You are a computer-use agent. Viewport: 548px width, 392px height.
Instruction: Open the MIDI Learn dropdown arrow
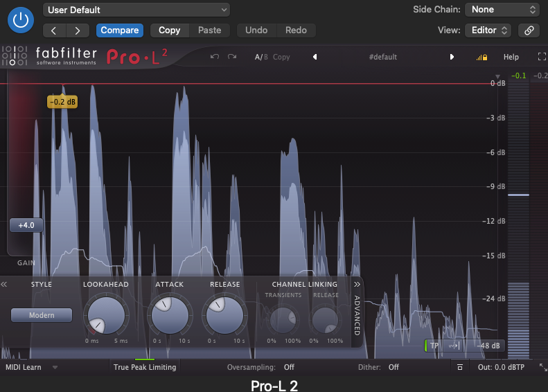[55, 367]
